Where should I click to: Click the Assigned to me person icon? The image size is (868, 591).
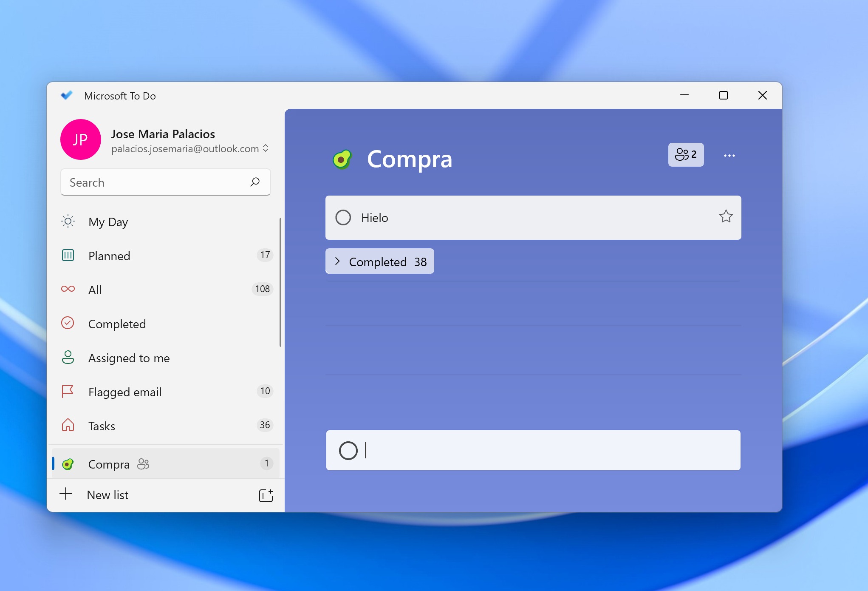click(68, 357)
